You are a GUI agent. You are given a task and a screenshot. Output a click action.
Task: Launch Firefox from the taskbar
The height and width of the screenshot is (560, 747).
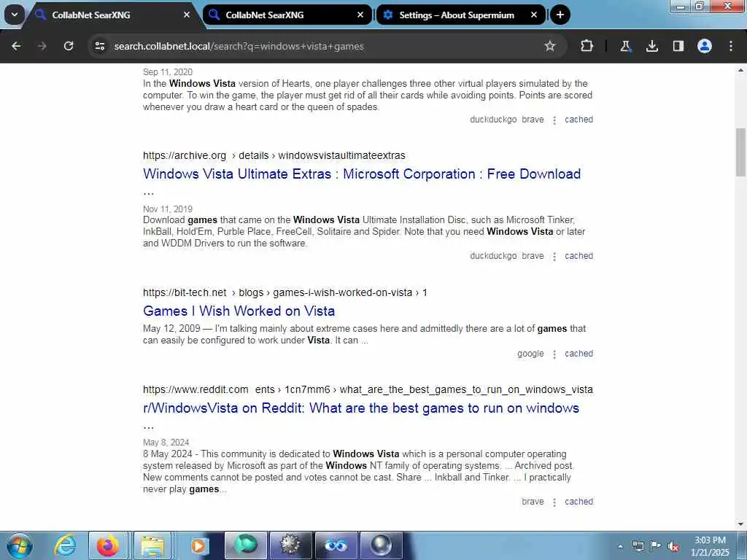[x=108, y=545]
